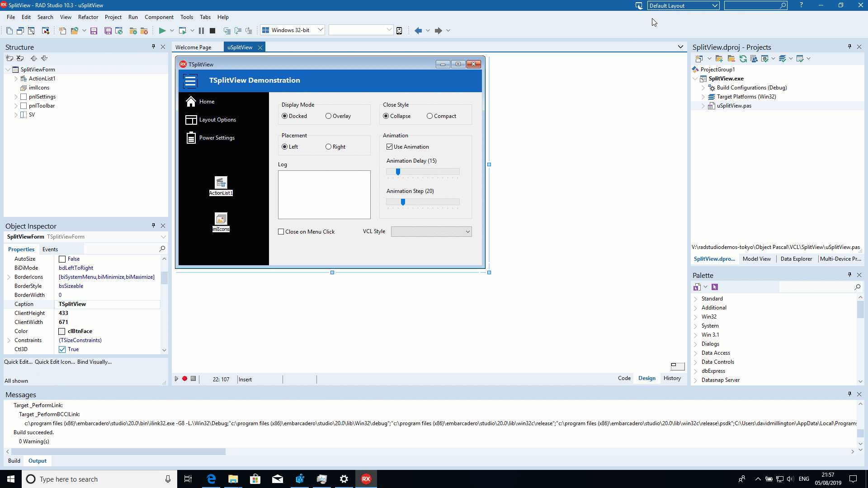
Task: Open the Component menu
Action: pos(159,17)
